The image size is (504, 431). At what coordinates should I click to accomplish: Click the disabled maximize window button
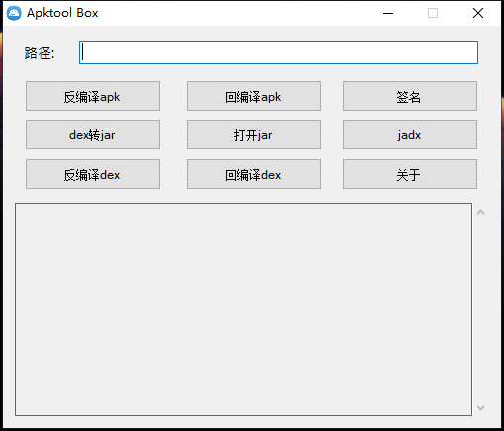(433, 13)
